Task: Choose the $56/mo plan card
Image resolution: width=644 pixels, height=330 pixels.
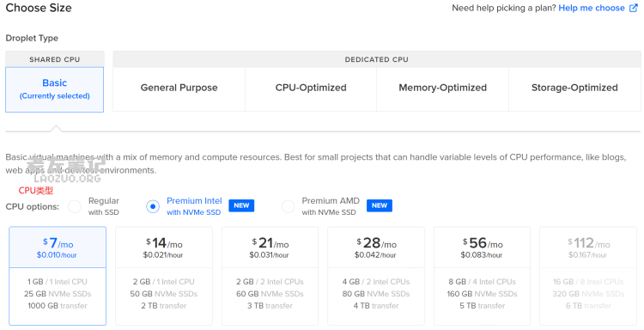Action: [x=483, y=276]
